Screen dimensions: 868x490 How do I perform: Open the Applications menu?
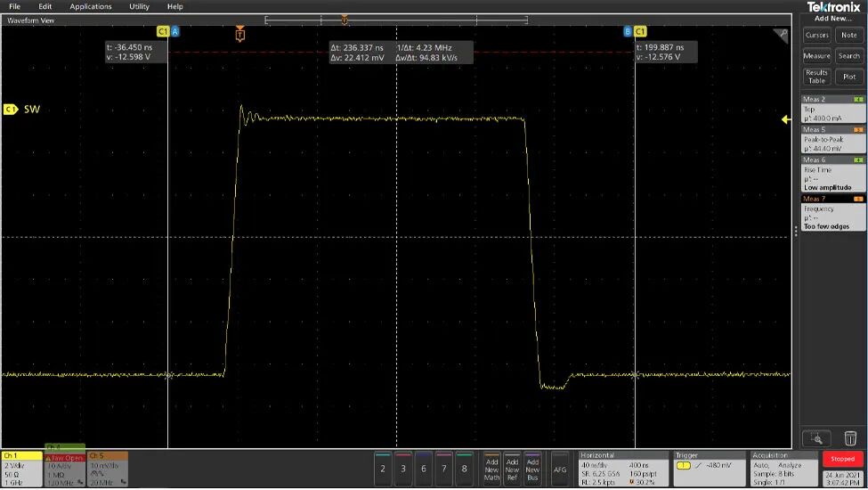[90, 6]
